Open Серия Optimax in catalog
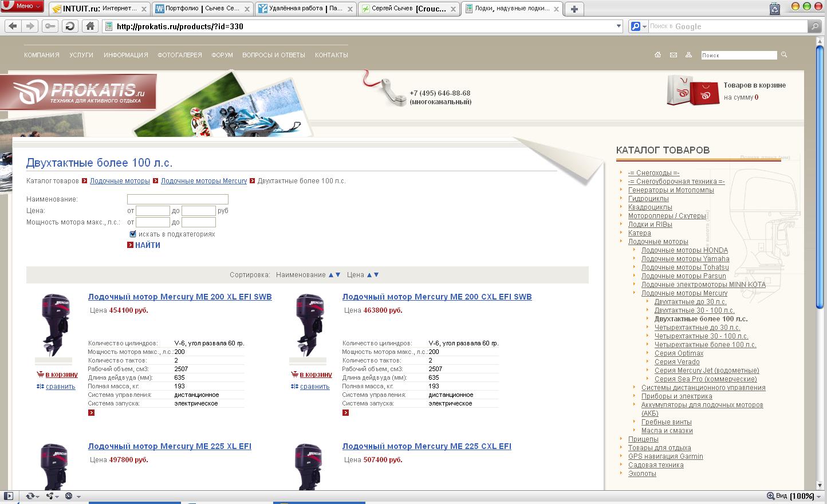827x504 pixels. tap(679, 353)
